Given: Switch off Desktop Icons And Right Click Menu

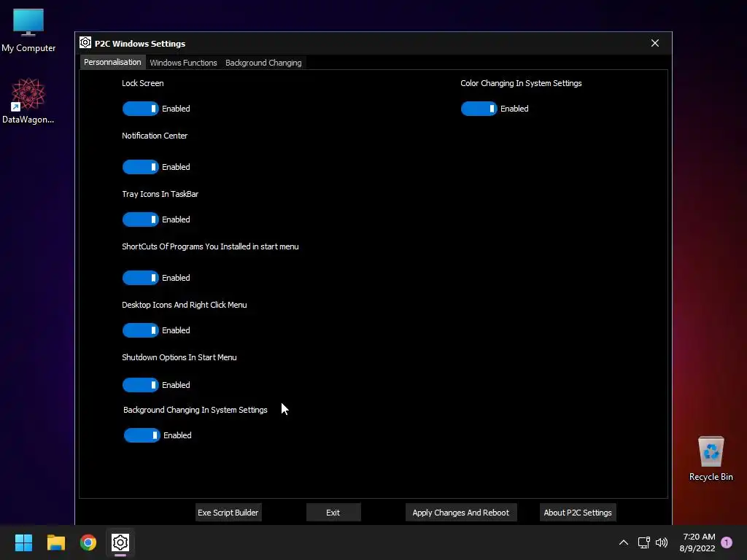Looking at the screenshot, I should coord(141,330).
